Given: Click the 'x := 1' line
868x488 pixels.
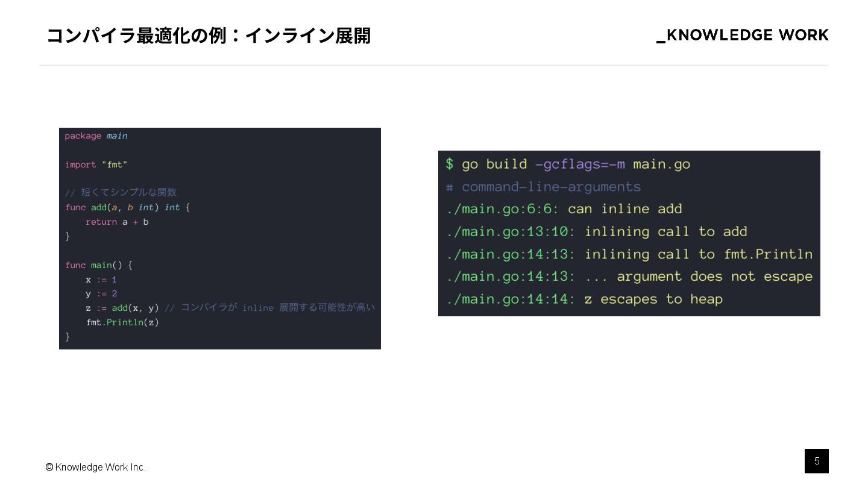Looking at the screenshot, I should pyautogui.click(x=101, y=280).
